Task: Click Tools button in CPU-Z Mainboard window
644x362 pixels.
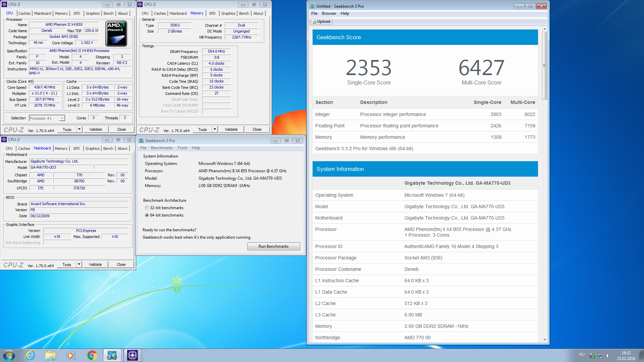Action: click(67, 264)
